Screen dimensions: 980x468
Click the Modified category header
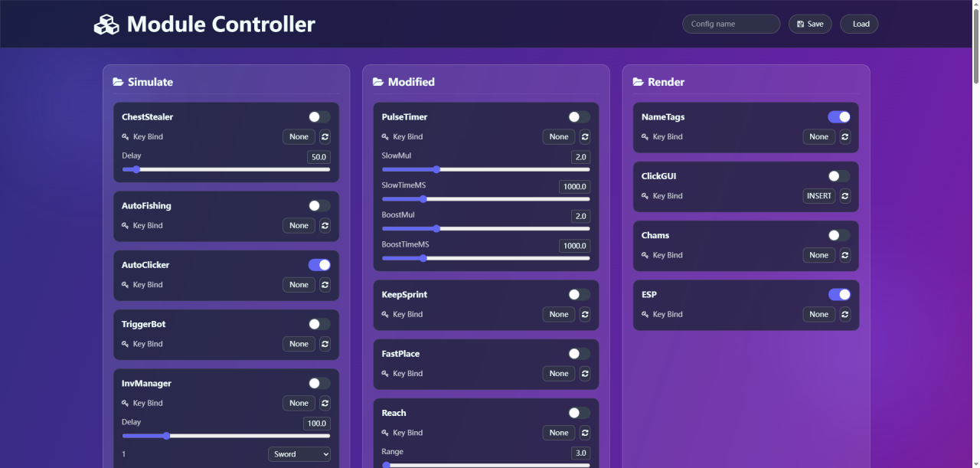(410, 82)
